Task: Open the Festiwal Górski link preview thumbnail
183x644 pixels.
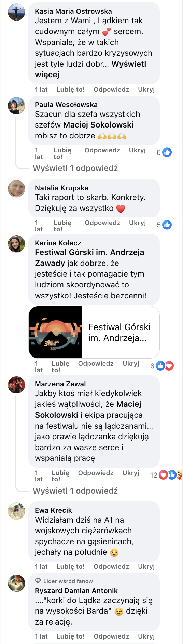Action: tap(55, 332)
